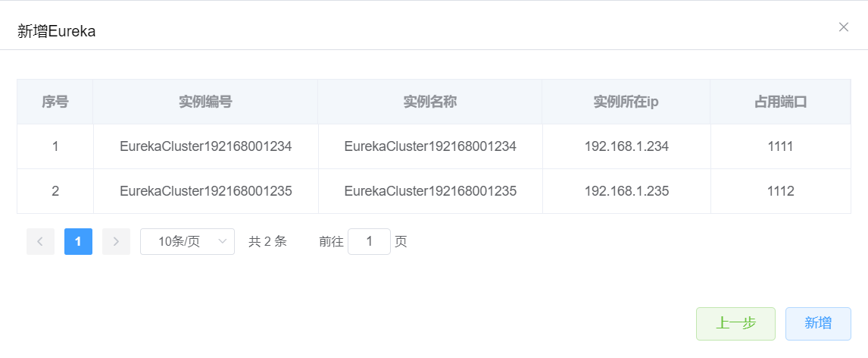Open the 10条/页 page size dropdown
The image size is (868, 358).
[x=187, y=242]
